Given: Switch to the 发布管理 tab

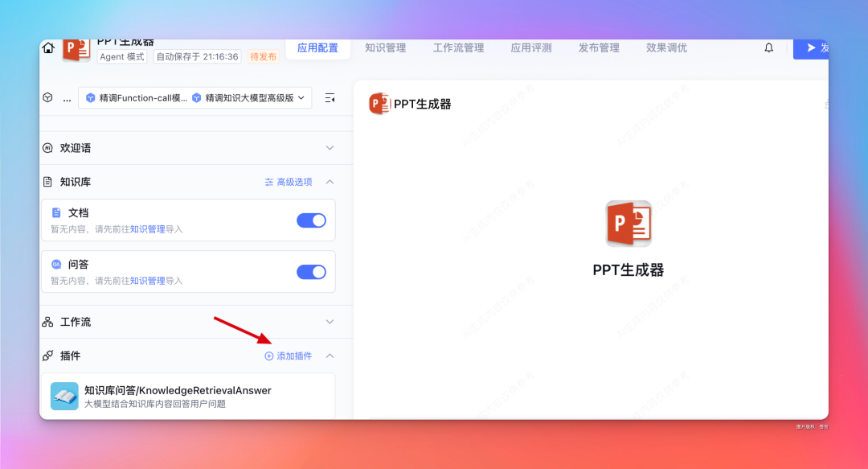Looking at the screenshot, I should coord(599,48).
